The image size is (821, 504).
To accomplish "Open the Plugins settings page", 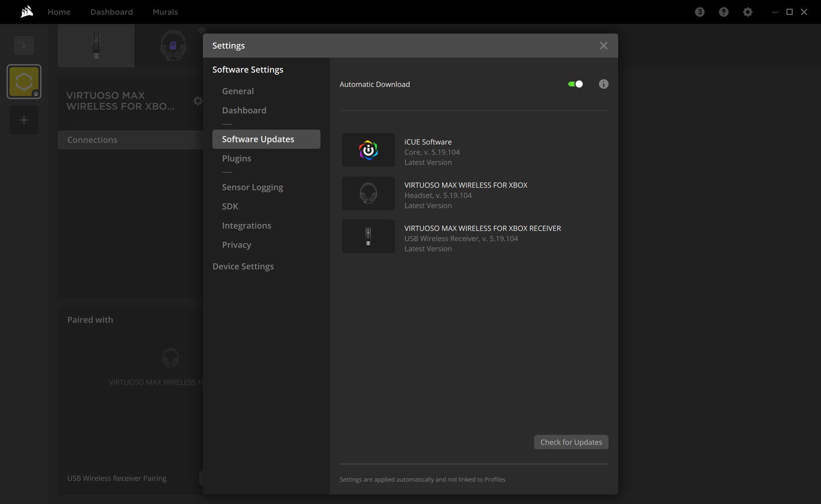I will (x=236, y=158).
